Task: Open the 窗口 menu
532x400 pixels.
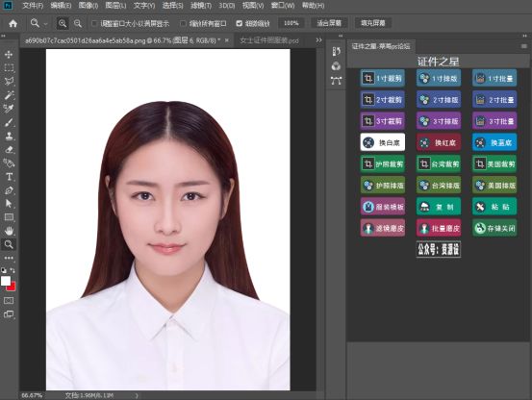Action: [283, 6]
